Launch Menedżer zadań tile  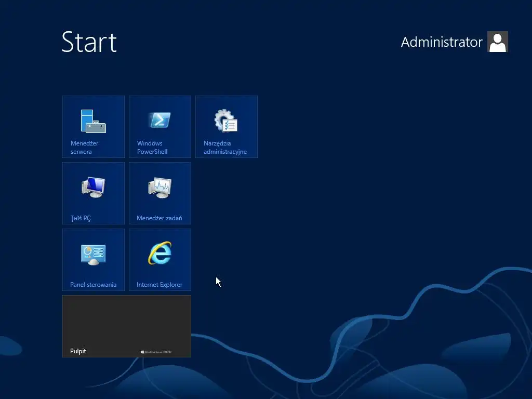[x=160, y=193]
